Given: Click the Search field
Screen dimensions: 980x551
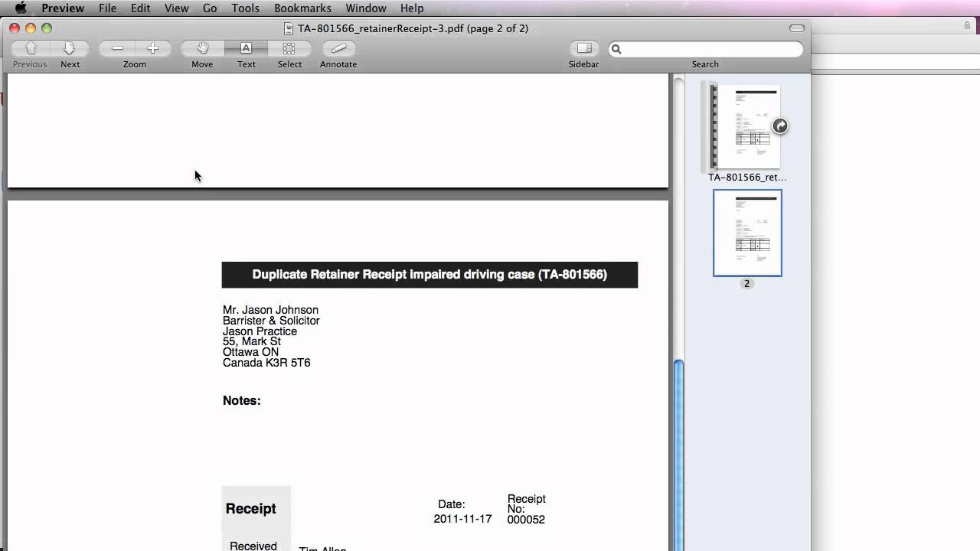Looking at the screenshot, I should [x=706, y=49].
